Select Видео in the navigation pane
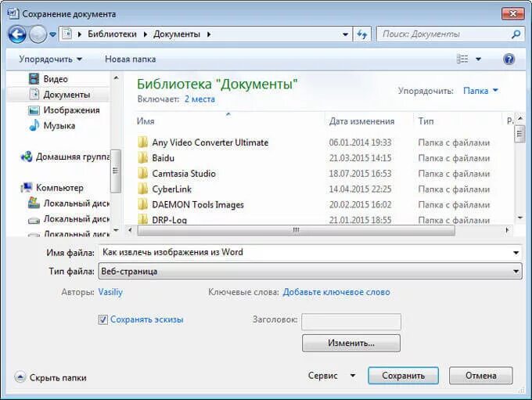This screenshot has height=400, width=532. [56, 79]
